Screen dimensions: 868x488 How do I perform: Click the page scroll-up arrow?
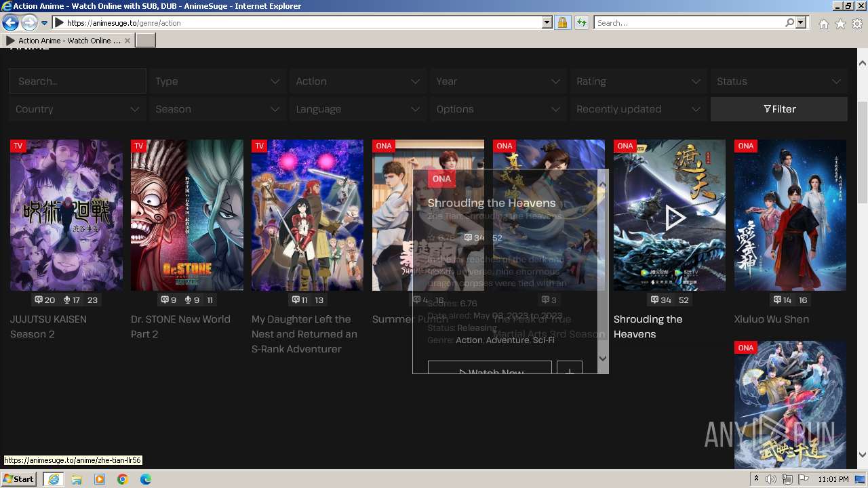point(863,63)
